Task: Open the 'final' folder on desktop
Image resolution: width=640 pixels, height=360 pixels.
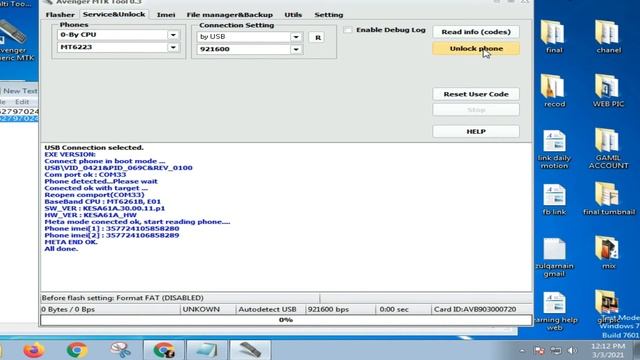Action: point(553,37)
